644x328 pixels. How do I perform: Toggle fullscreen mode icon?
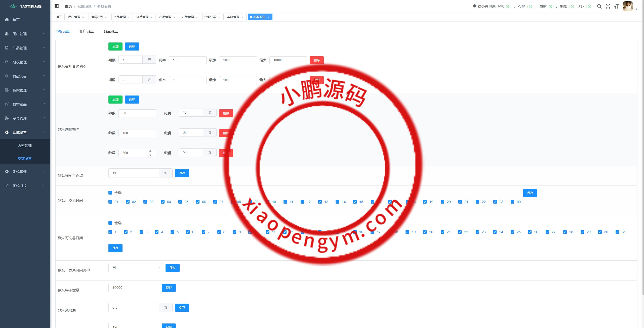pyautogui.click(x=608, y=6)
